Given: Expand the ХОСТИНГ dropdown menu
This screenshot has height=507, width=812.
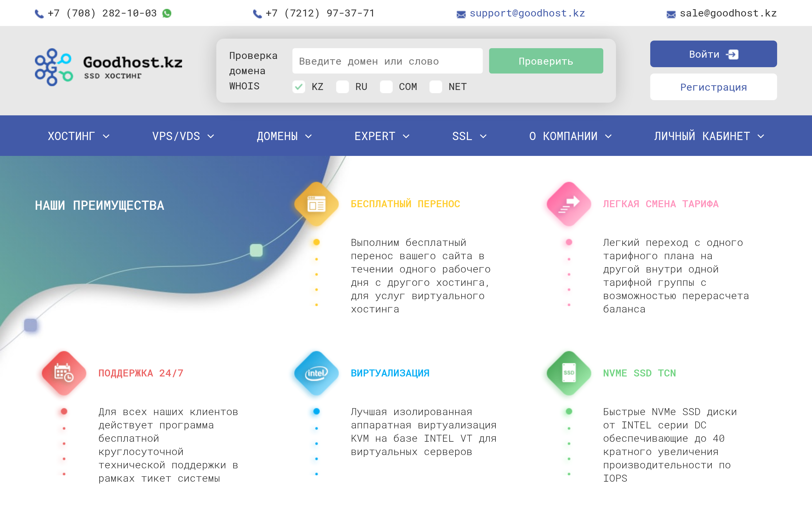Looking at the screenshot, I should (x=79, y=136).
